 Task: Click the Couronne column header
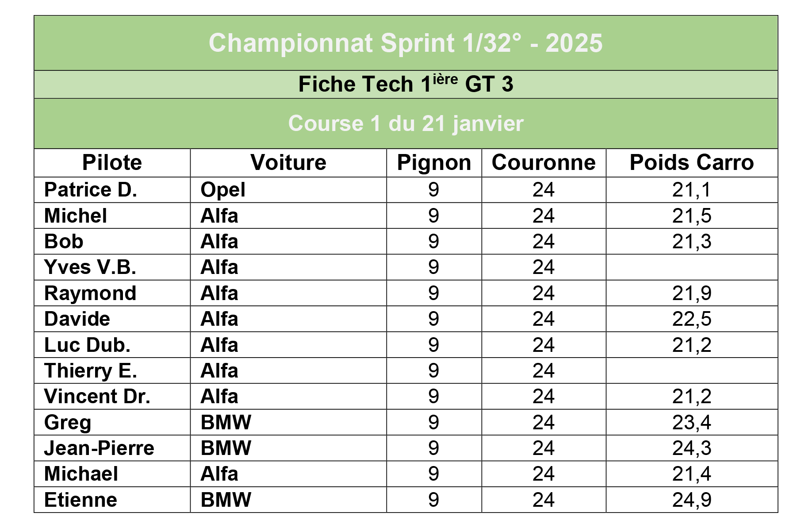point(544,163)
